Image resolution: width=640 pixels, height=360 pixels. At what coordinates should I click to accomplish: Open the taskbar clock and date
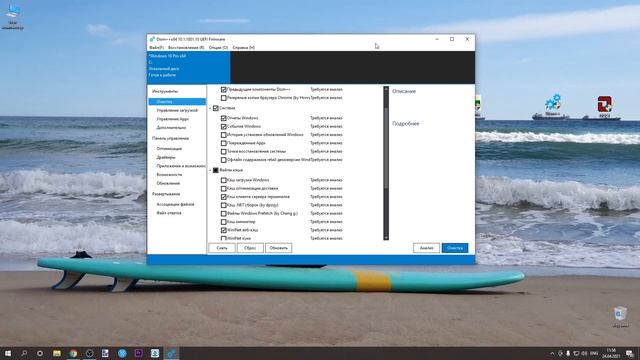pyautogui.click(x=611, y=353)
